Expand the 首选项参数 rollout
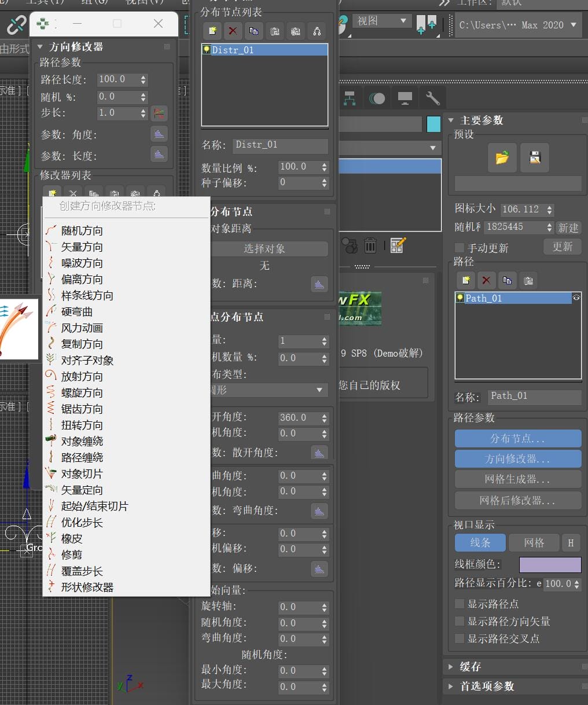Viewport: 588px width, 705px height. (486, 686)
